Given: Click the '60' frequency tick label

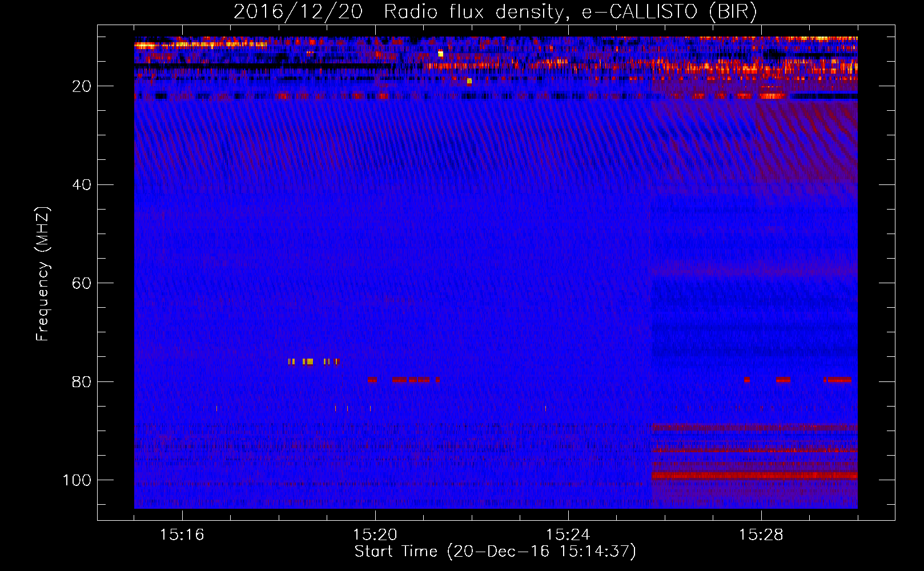Looking at the screenshot, I should click(82, 283).
